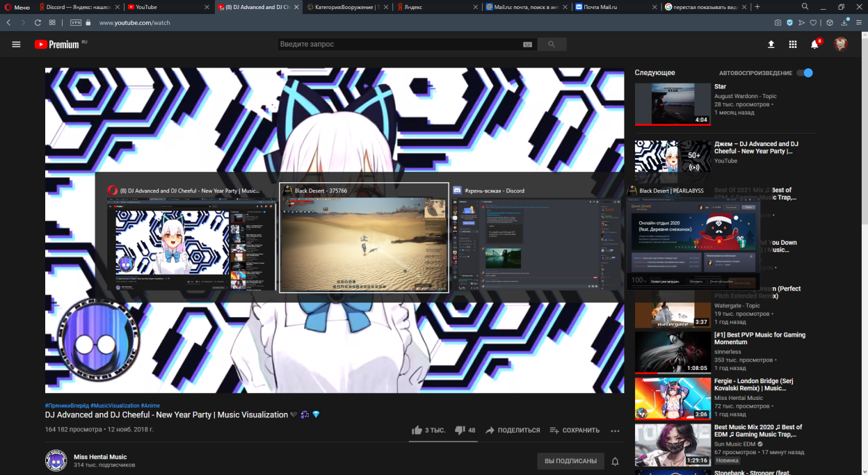Toggle the Автовоспроизведение autoplay switch
This screenshot has width=868, height=475.
tap(805, 73)
